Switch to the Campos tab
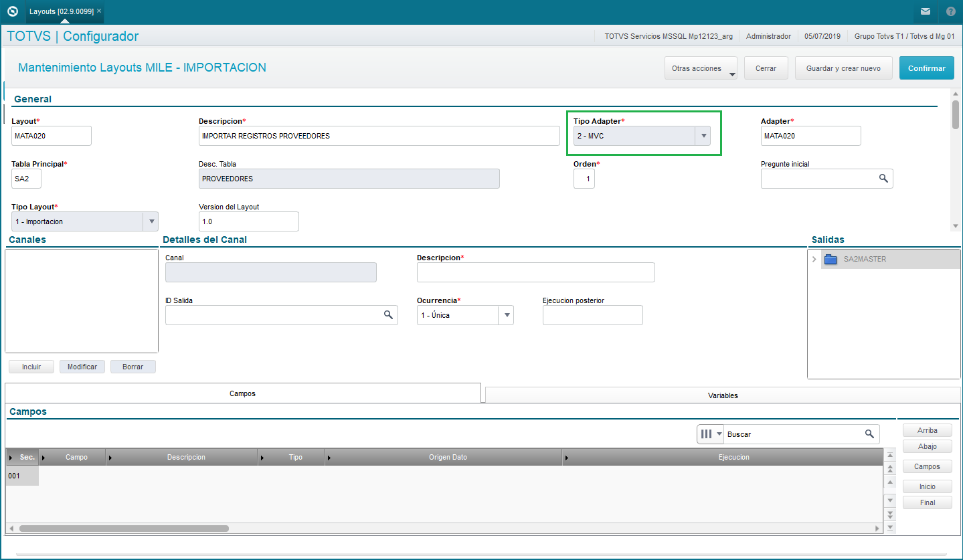 pyautogui.click(x=243, y=393)
